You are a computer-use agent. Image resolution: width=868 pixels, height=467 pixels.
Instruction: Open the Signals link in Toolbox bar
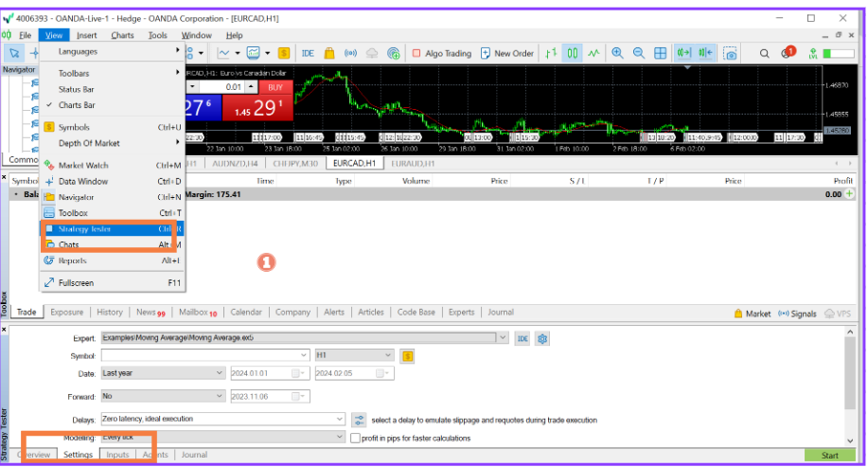(797, 314)
